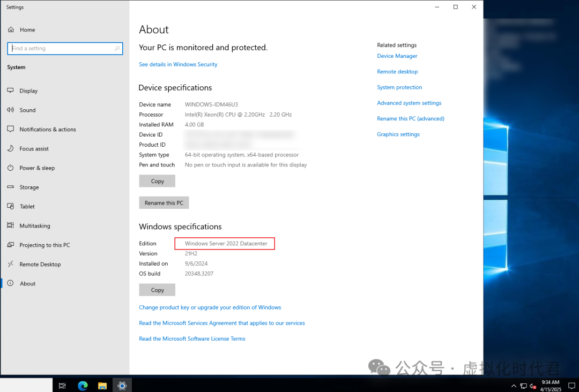The height and width of the screenshot is (392, 579).
Task: Click the Storage drive icon
Action: [10, 187]
